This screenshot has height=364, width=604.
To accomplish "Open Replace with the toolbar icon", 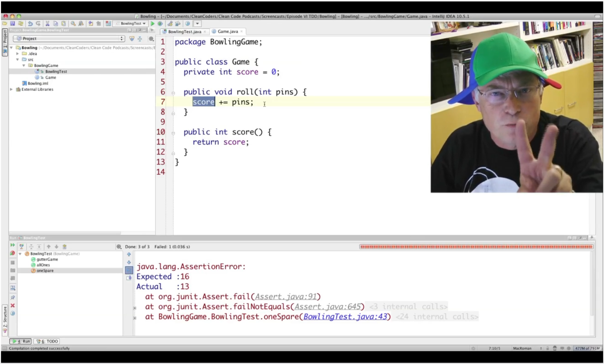I will click(x=81, y=24).
